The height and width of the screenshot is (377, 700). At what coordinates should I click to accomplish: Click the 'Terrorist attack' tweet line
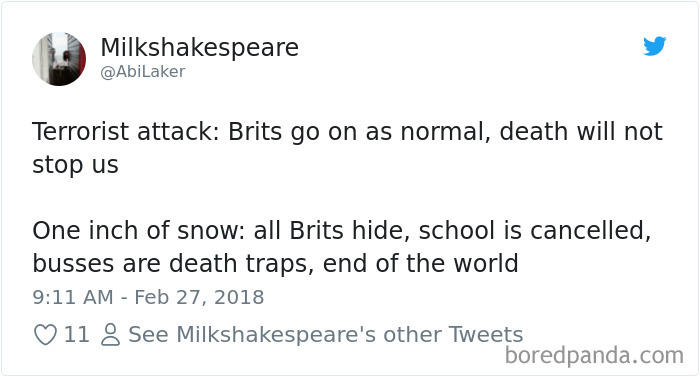coord(347,132)
